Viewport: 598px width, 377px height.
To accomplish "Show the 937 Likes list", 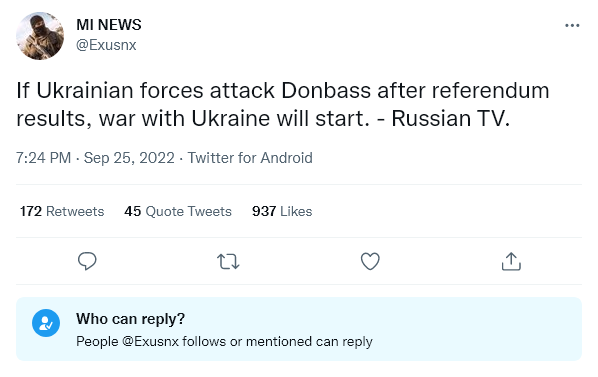I will (x=282, y=211).
